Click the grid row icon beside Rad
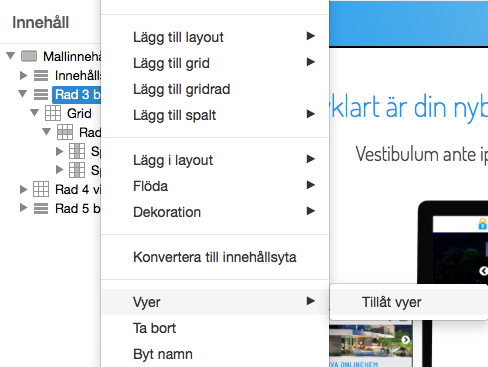This screenshot has height=367, width=488. pyautogui.click(x=65, y=132)
